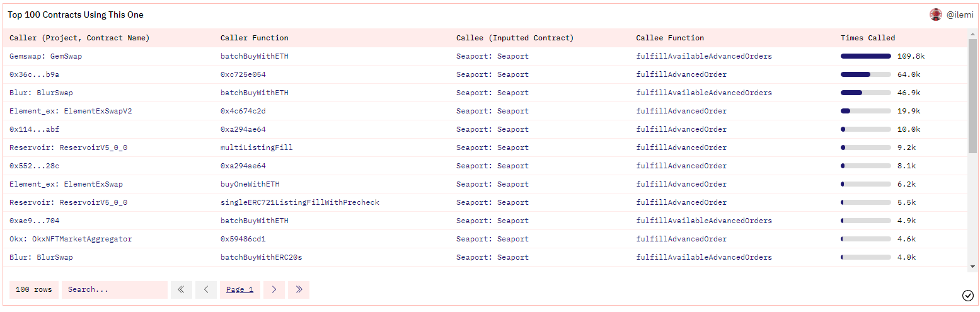This screenshot has width=980, height=312.
Task: Click the scrollbar down arrow
Action: click(x=972, y=266)
